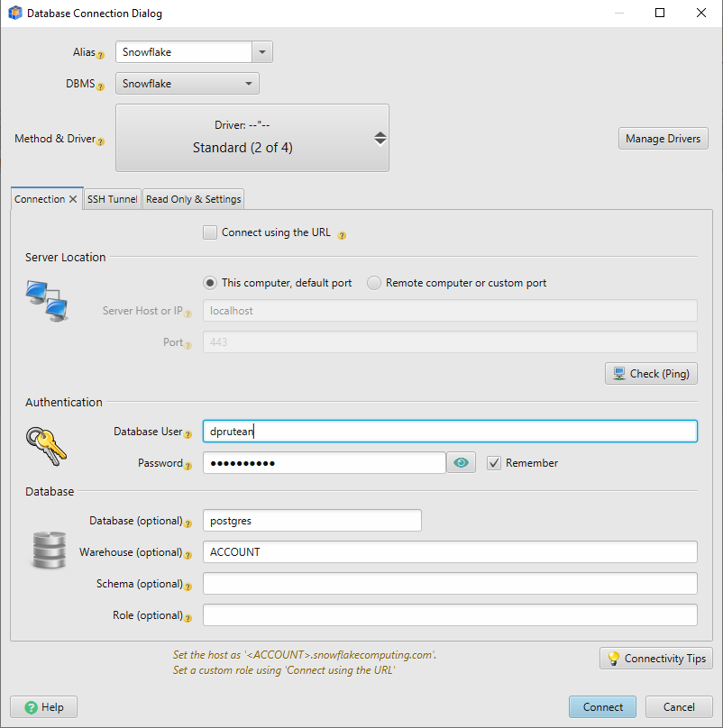Screen dimensions: 723x728
Task: Click the help icon next to Server Host or IP
Action: pyautogui.click(x=188, y=314)
